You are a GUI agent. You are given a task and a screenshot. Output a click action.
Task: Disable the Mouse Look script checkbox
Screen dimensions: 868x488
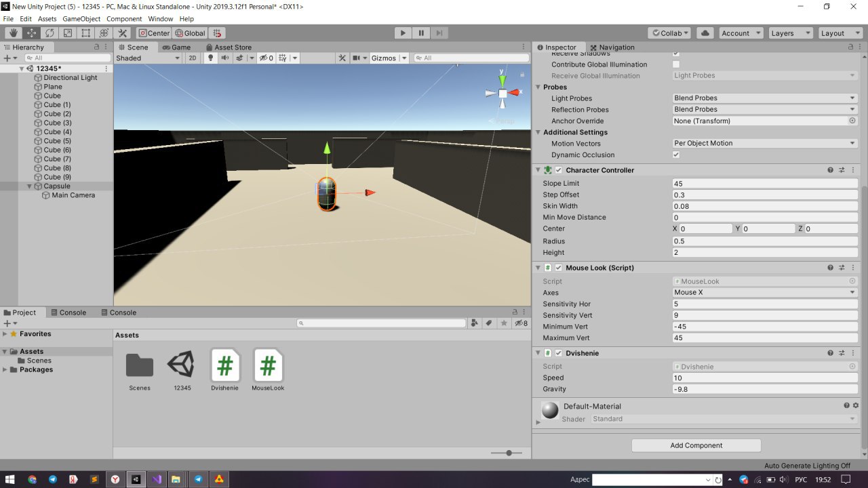(559, 268)
